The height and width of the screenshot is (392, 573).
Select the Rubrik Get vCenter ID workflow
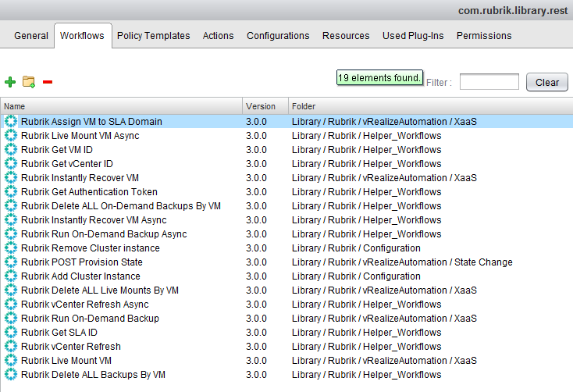point(67,164)
